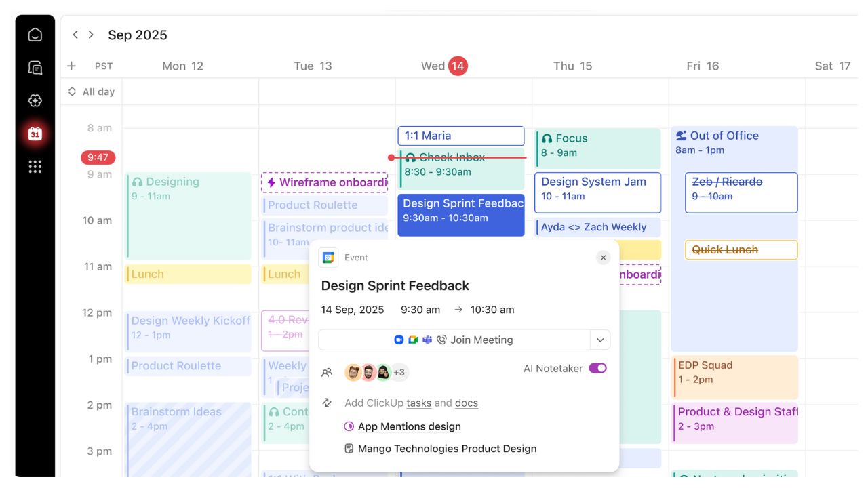Click the AI flower icon in the sidebar
The width and height of the screenshot is (868, 488).
click(x=34, y=100)
